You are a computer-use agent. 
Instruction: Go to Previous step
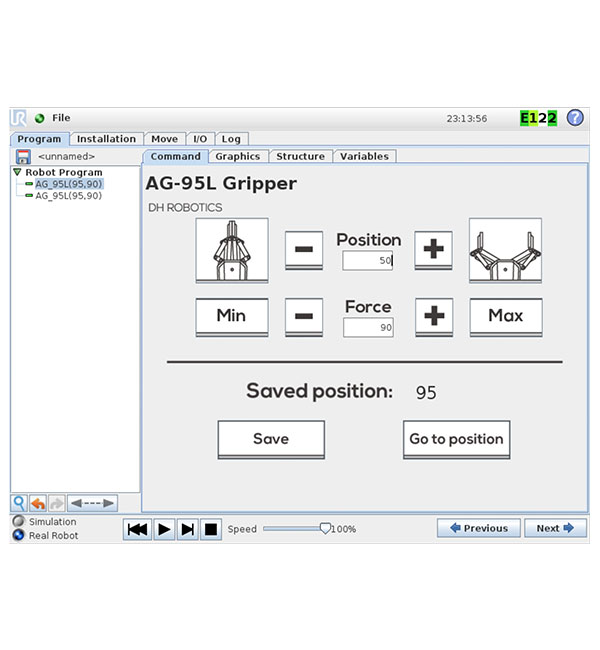point(479,528)
